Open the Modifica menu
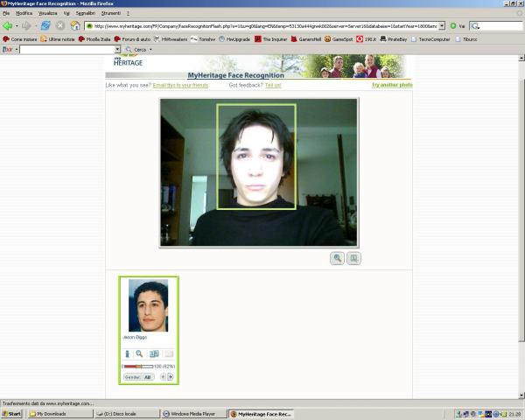This screenshot has width=525, height=420. tap(24, 13)
